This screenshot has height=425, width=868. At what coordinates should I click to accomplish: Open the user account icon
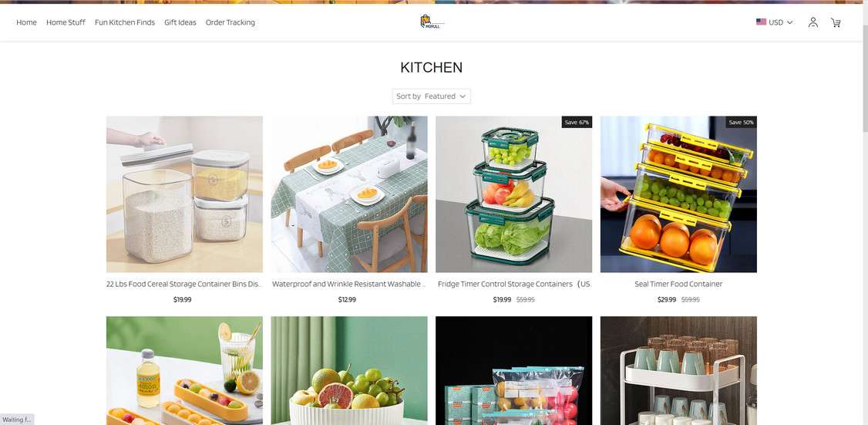[812, 22]
